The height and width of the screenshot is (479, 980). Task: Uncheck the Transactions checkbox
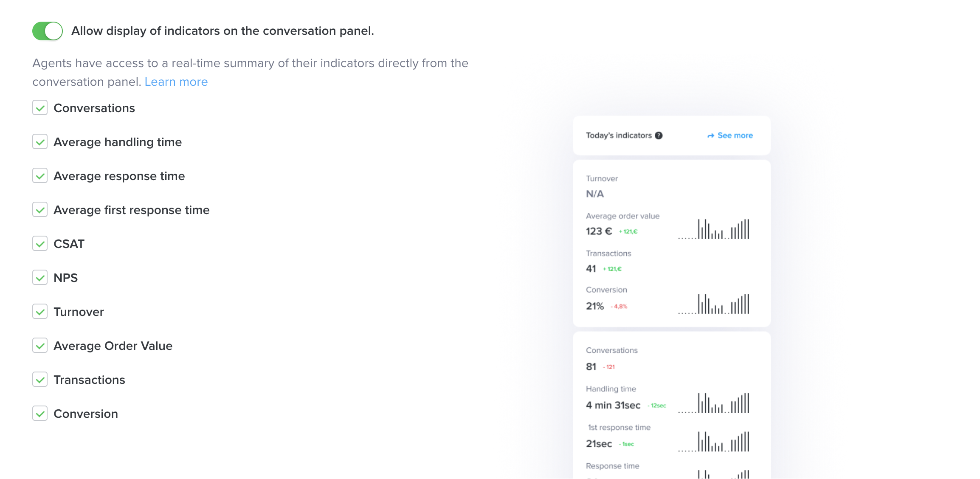40,380
